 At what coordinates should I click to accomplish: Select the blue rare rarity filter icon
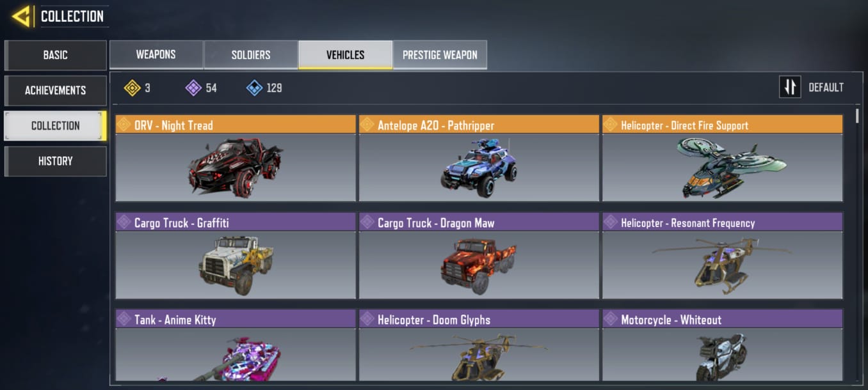[x=254, y=88]
